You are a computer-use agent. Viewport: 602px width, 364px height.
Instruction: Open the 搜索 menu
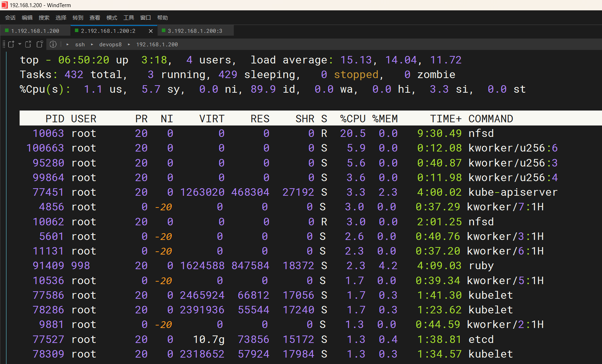click(44, 17)
